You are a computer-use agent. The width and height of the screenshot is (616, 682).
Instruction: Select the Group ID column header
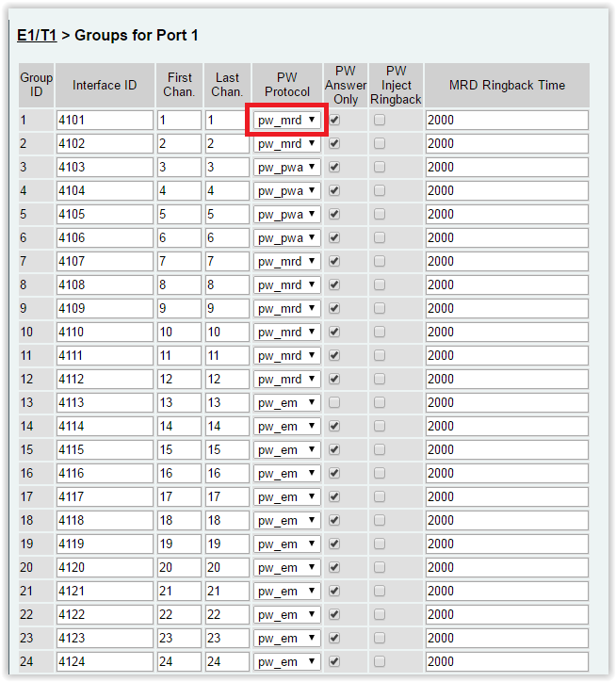(x=36, y=85)
